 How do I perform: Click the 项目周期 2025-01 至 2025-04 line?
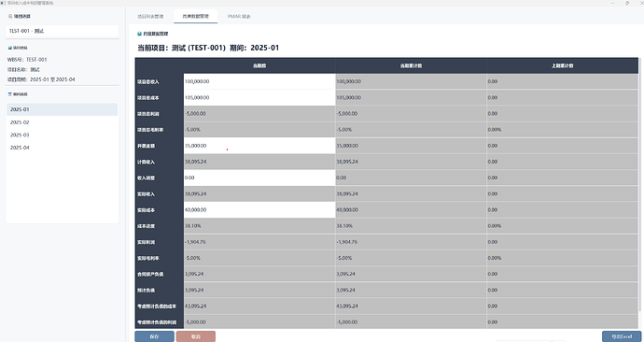(41, 79)
